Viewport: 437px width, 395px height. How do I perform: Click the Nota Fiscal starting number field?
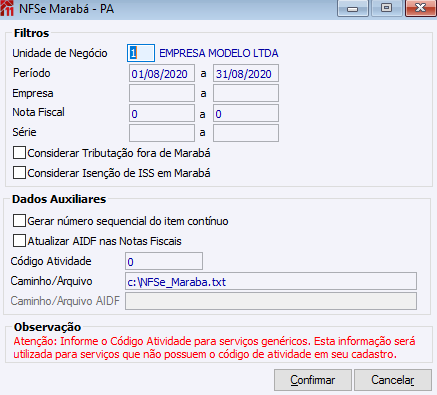[x=162, y=113]
